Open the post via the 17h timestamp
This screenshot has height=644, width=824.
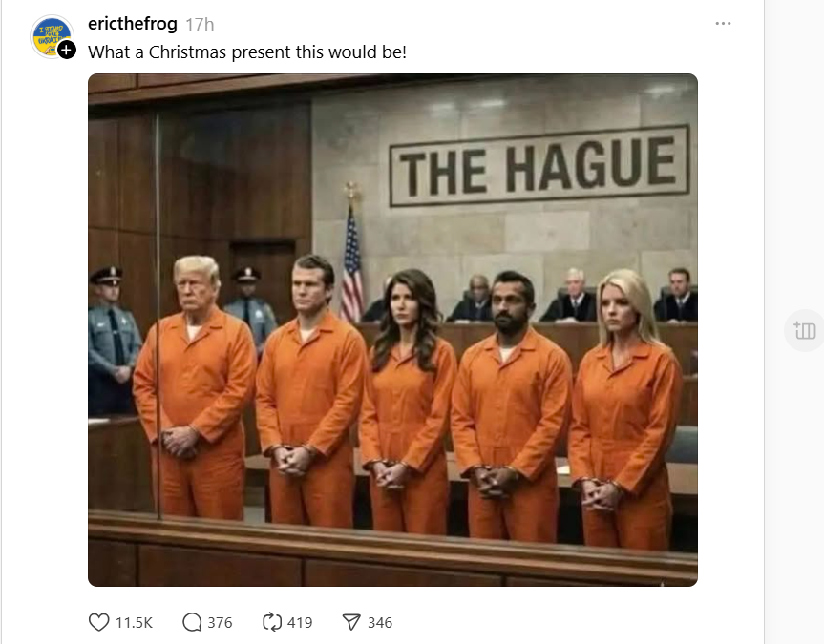click(x=200, y=25)
